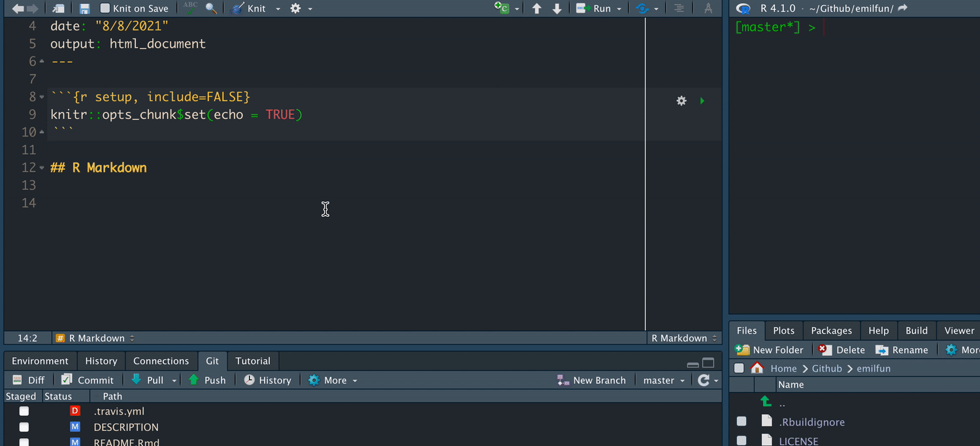
Task: Save the current document
Action: click(x=84, y=8)
